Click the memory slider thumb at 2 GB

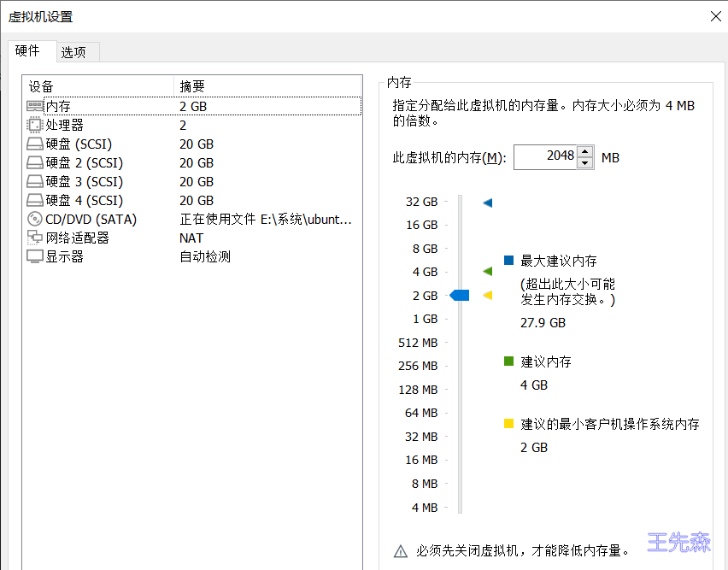click(461, 296)
